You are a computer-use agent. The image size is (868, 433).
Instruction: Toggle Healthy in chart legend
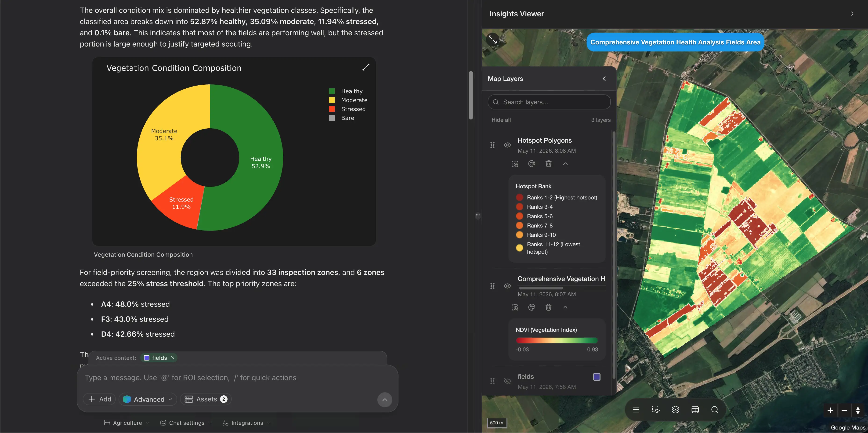(x=346, y=91)
